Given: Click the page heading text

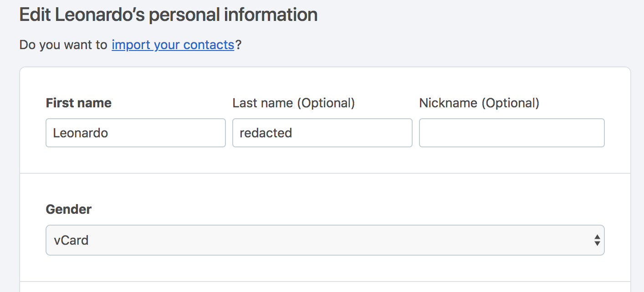Looking at the screenshot, I should point(168,14).
